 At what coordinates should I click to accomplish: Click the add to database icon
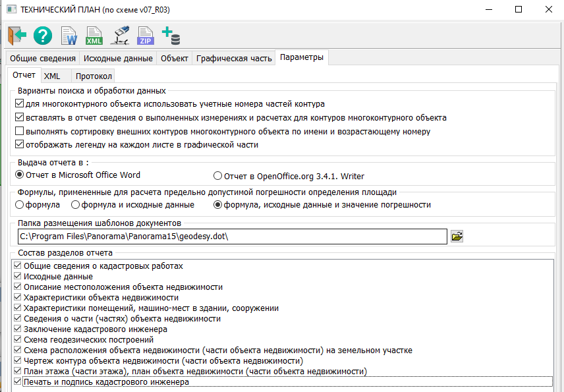point(171,36)
